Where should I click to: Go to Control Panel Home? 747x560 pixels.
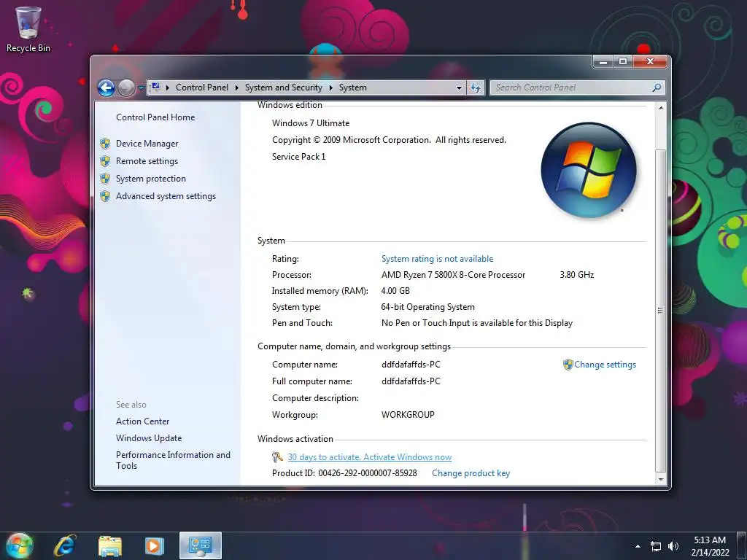coord(155,117)
